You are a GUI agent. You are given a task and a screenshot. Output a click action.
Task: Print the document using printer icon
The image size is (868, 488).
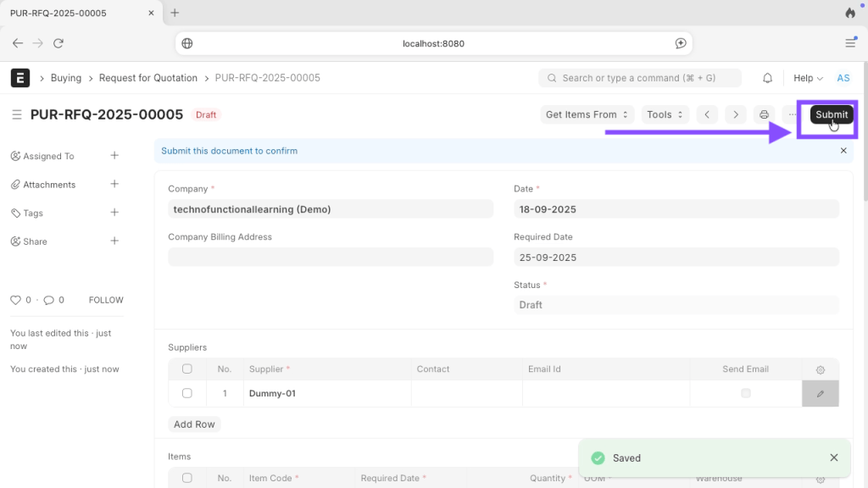[764, 114]
